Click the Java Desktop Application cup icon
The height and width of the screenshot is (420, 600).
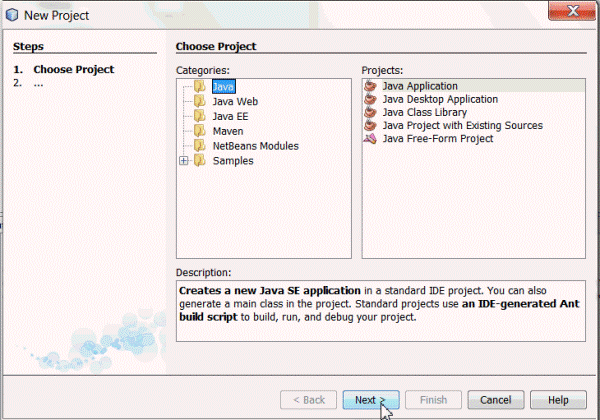click(370, 99)
